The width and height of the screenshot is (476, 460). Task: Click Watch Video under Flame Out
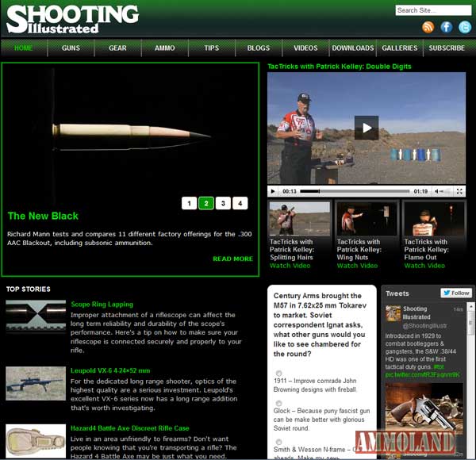click(424, 266)
